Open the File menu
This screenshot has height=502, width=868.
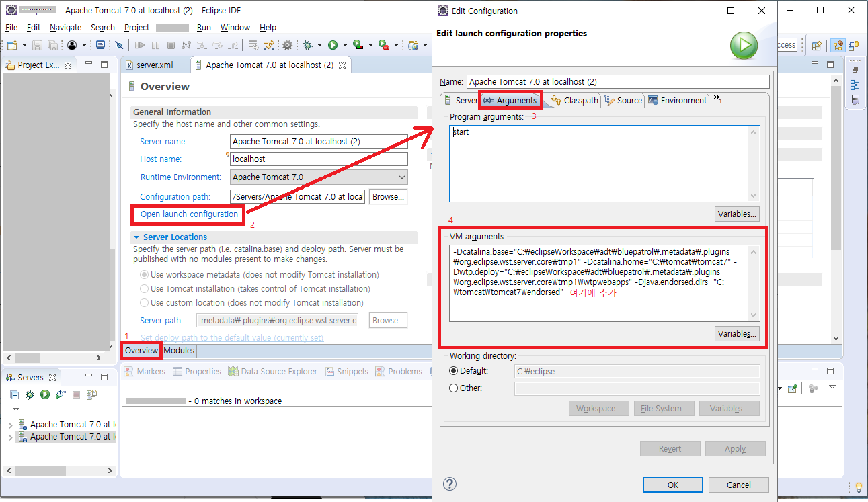[11, 28]
